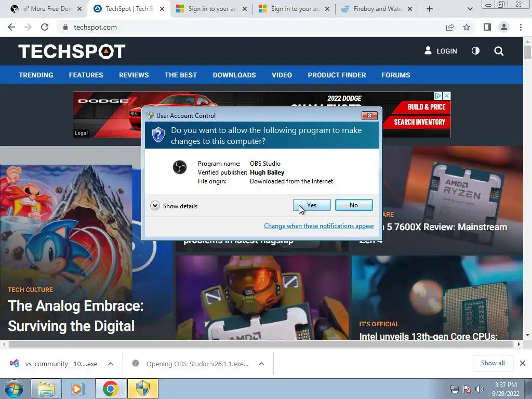532x399 pixels.
Task: Switch to More Free Downloads tab
Action: [46, 9]
